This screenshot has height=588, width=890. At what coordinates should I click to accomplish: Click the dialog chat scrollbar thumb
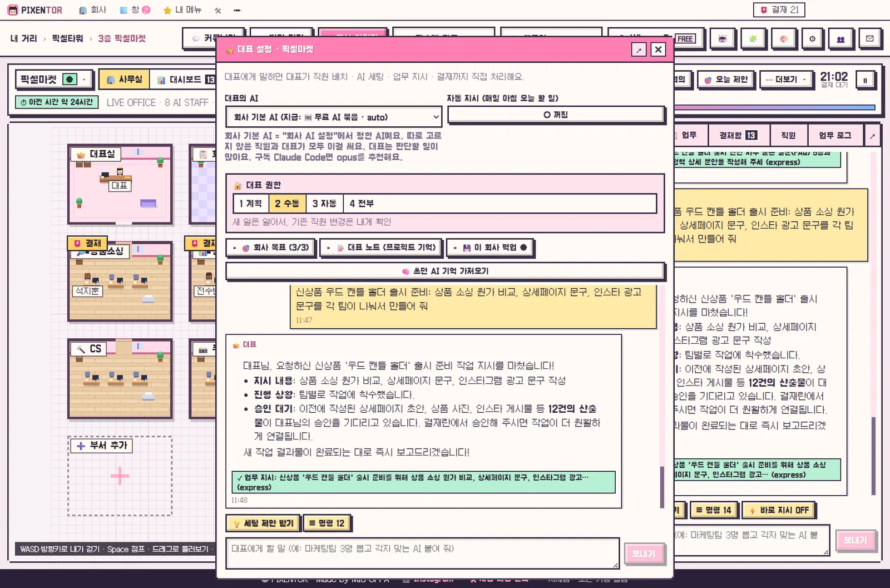[x=662, y=487]
